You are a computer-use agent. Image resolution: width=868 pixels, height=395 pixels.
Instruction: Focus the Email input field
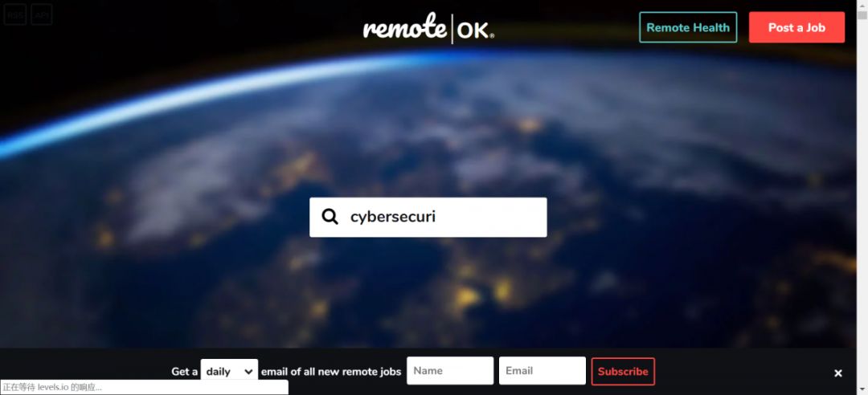(x=542, y=371)
